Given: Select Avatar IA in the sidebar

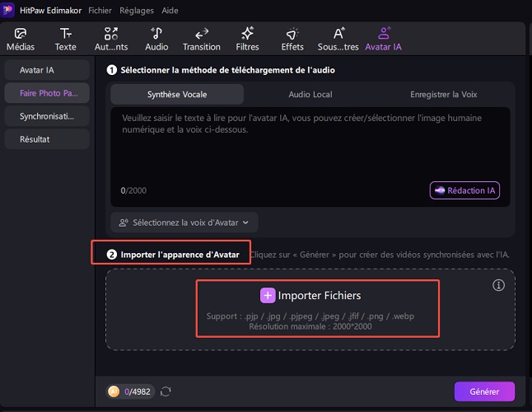Looking at the screenshot, I should tap(47, 70).
